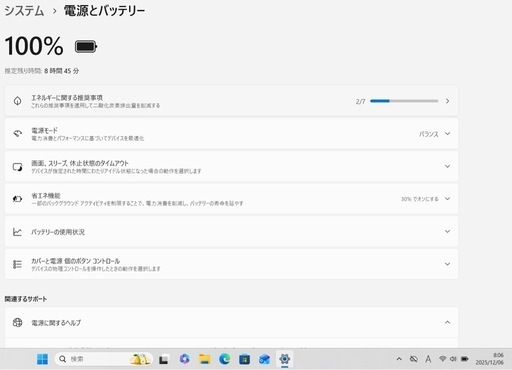This screenshot has height=370, width=512.
Task: Open the Outlook mail app on taskbar
Action: tap(264, 359)
